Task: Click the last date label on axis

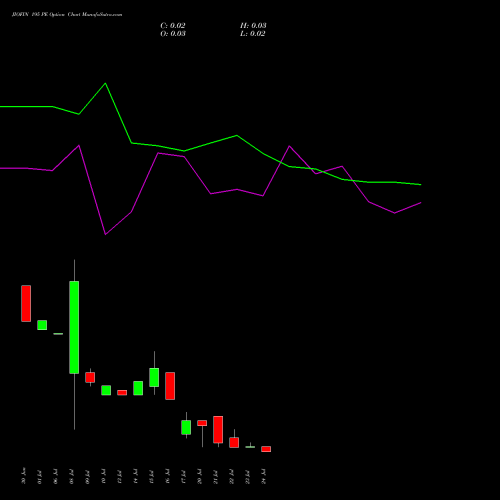Action: pos(264,476)
